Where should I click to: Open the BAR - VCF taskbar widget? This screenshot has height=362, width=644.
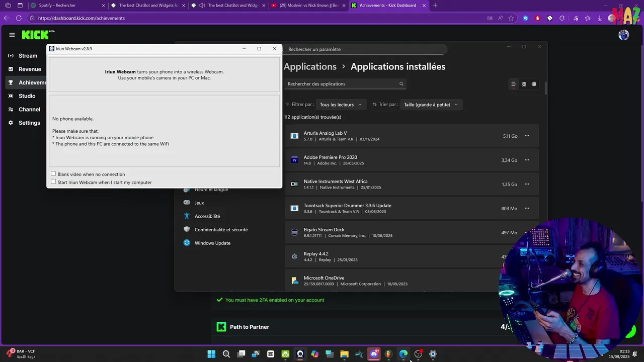click(x=20, y=354)
